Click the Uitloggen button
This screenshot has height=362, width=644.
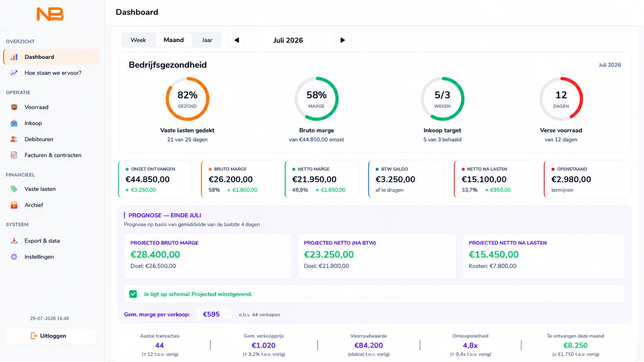50,336
